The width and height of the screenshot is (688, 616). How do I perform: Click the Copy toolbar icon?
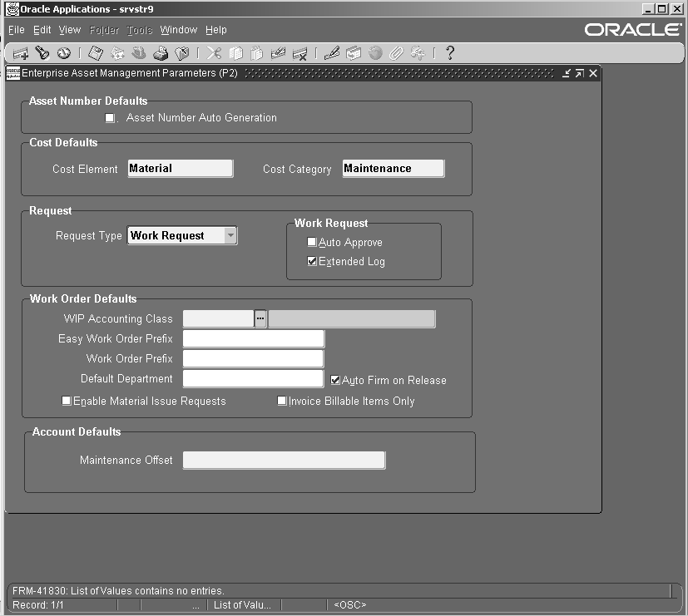click(x=235, y=53)
